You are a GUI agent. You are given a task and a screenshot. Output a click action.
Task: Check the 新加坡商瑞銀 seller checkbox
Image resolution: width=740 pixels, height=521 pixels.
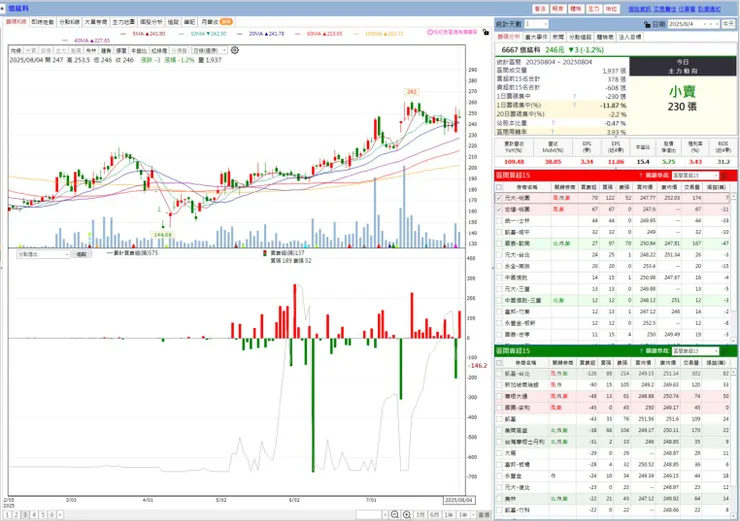tap(499, 385)
